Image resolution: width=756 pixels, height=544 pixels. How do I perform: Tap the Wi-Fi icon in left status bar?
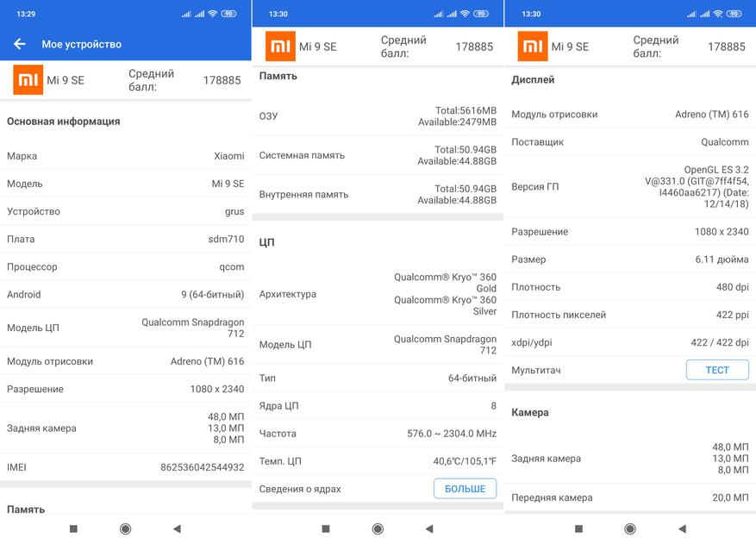[213, 14]
